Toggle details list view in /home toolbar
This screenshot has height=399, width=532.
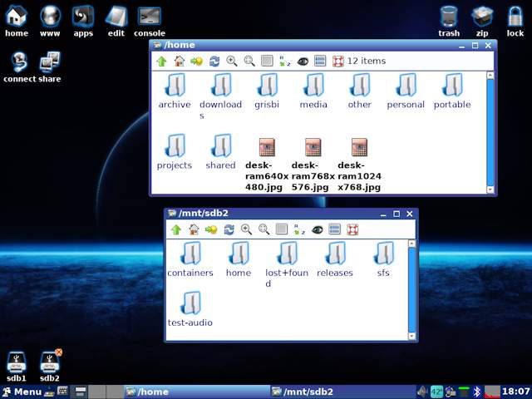320,61
